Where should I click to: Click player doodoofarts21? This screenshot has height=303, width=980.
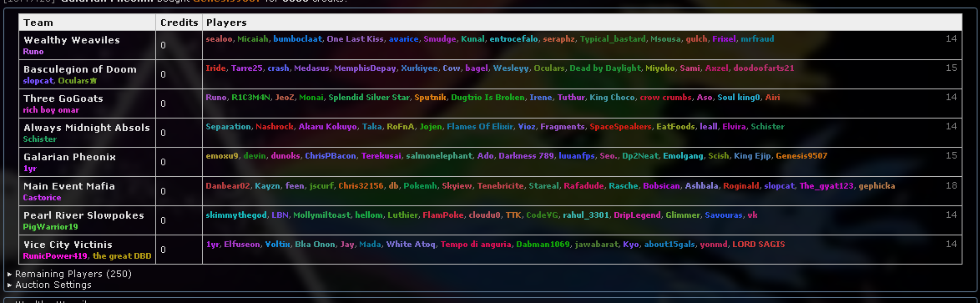(x=764, y=68)
